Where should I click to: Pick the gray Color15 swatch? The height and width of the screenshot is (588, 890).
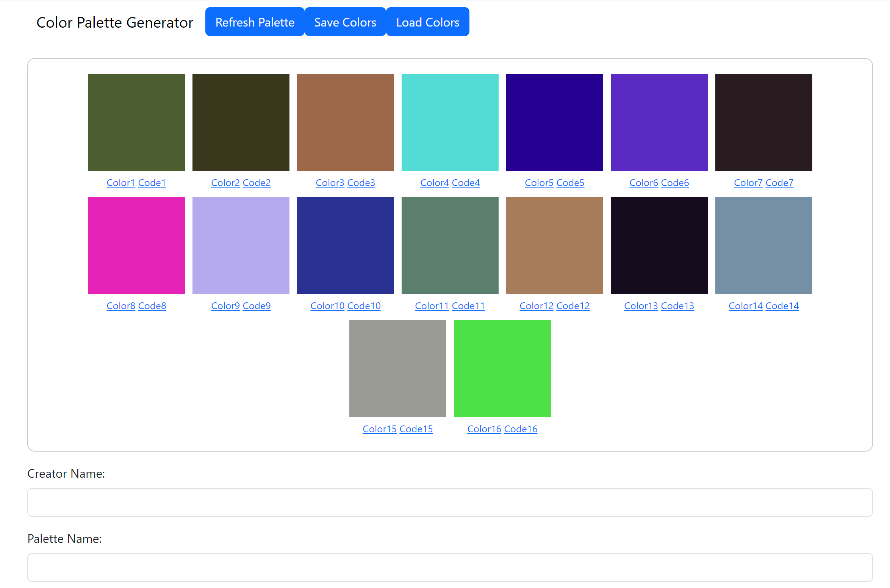[398, 369]
